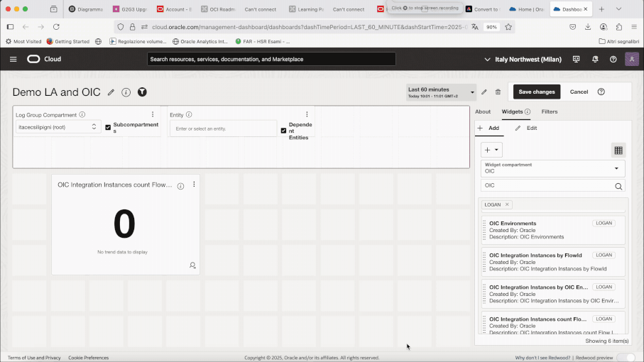Bookmark this page with star icon

click(508, 27)
